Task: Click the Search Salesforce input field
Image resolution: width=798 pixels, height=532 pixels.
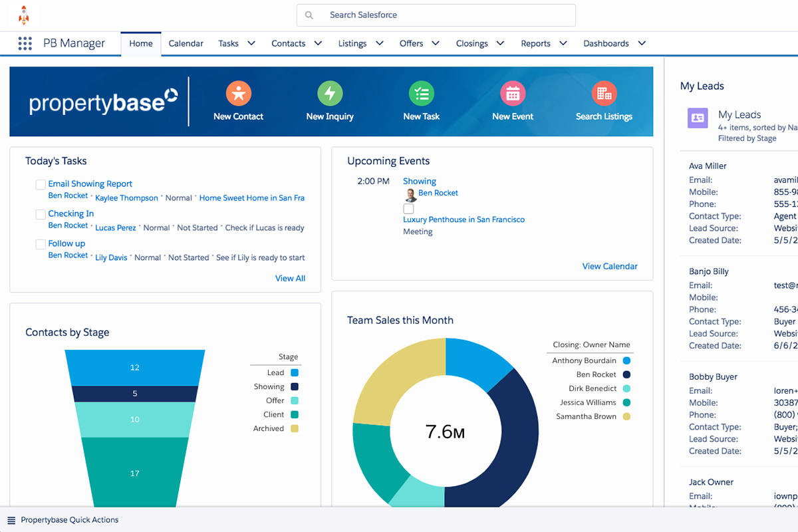Action: 446,15
